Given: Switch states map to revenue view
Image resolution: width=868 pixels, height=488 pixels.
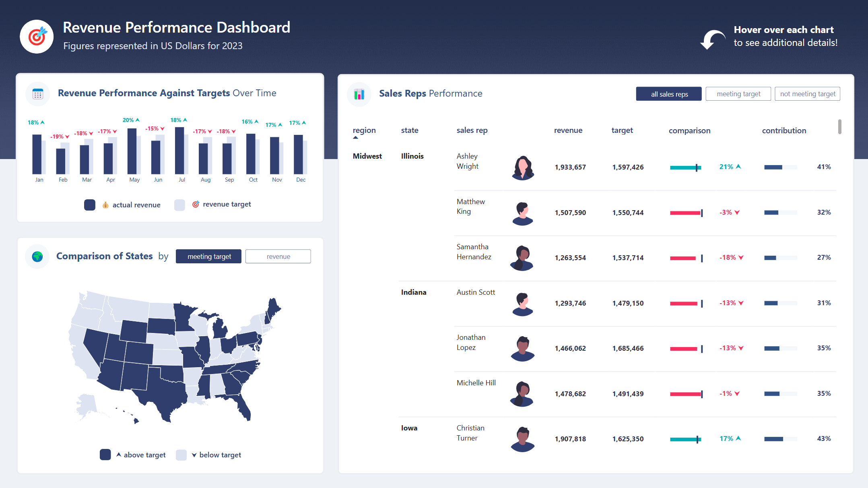Looking at the screenshot, I should tap(278, 256).
